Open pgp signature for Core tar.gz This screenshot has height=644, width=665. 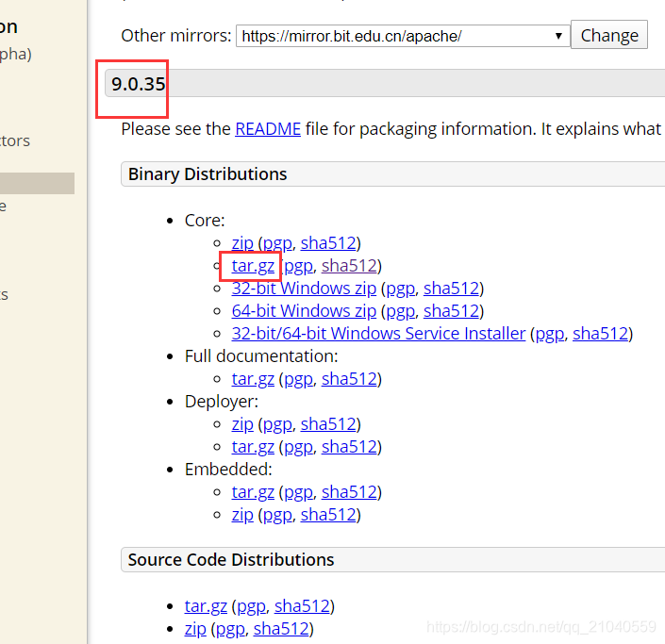coord(299,266)
